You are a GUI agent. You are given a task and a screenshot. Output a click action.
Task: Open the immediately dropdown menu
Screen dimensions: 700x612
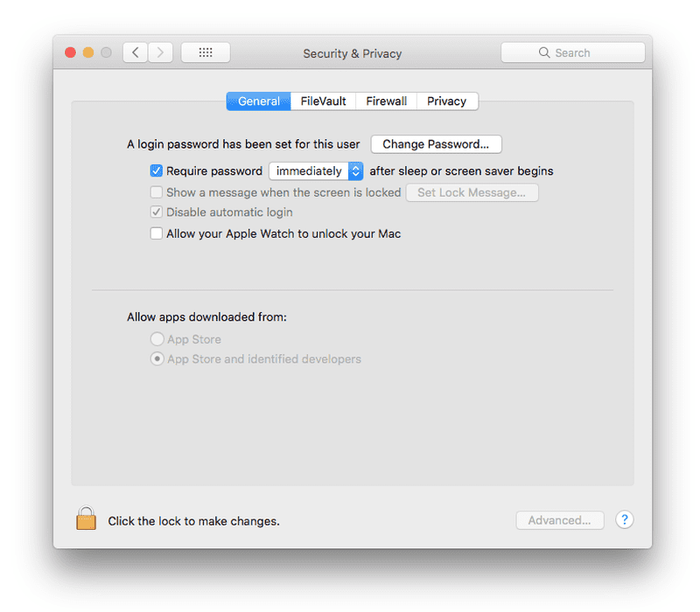(x=316, y=170)
